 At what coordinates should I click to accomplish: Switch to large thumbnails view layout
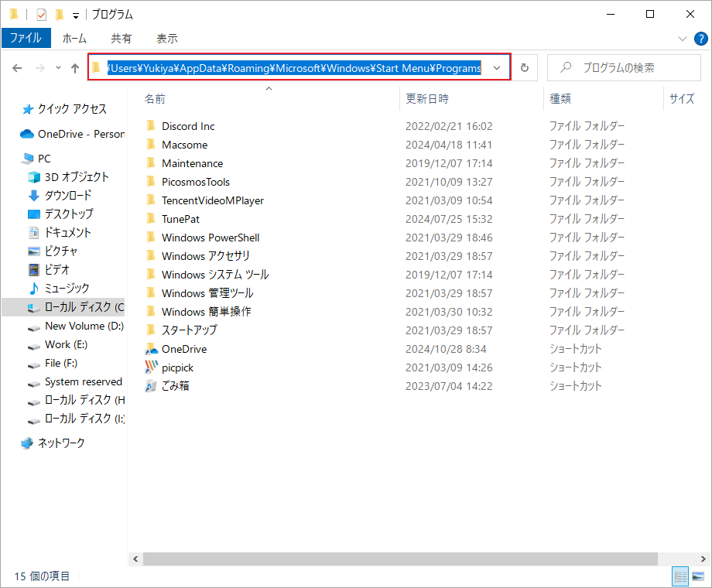pos(698,576)
